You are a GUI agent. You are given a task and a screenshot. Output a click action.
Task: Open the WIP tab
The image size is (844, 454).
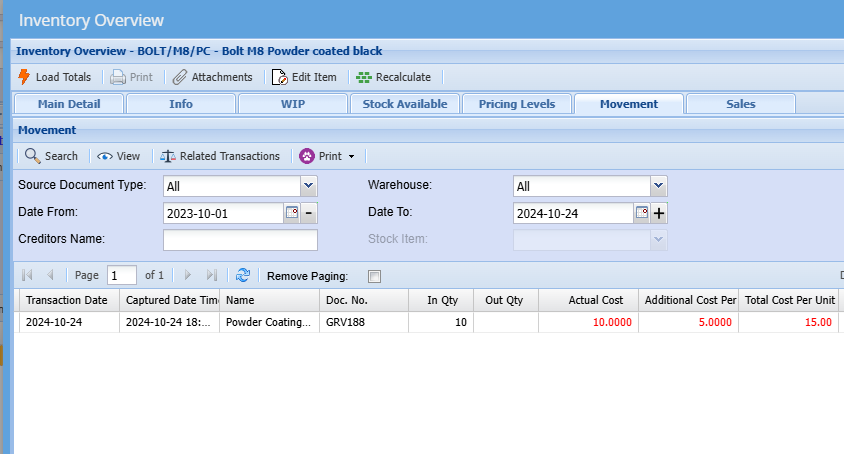point(293,104)
